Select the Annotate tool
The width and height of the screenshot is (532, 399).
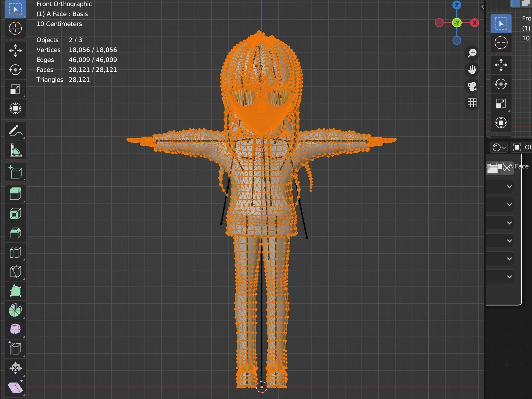15,131
